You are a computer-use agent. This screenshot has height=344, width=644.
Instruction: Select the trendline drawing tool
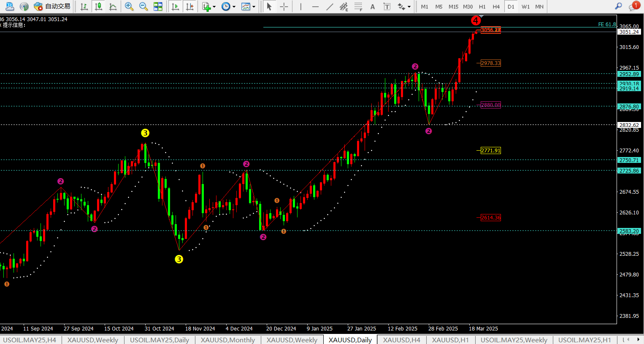(330, 6)
